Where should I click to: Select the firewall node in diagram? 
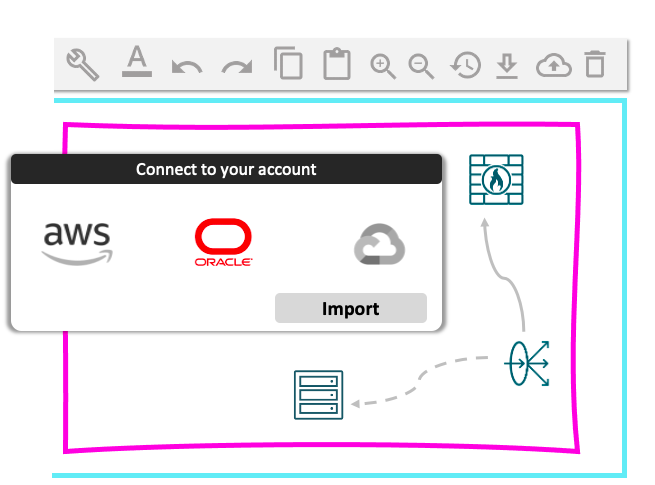(x=496, y=180)
